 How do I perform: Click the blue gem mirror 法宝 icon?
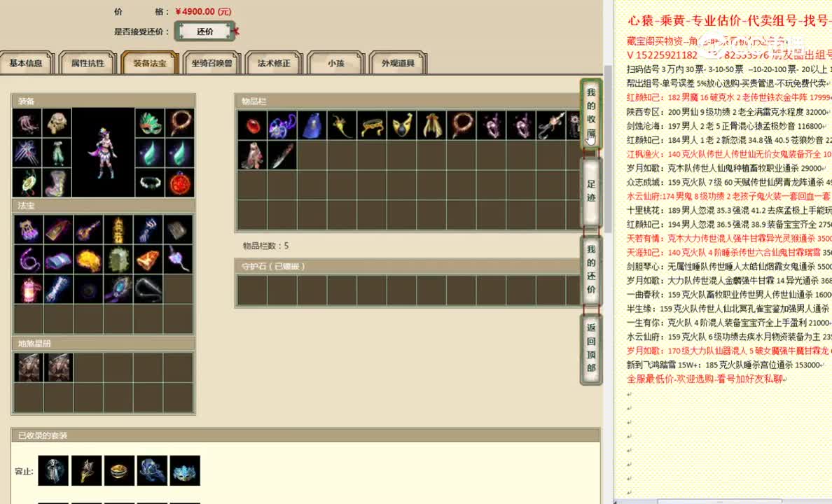point(118,290)
